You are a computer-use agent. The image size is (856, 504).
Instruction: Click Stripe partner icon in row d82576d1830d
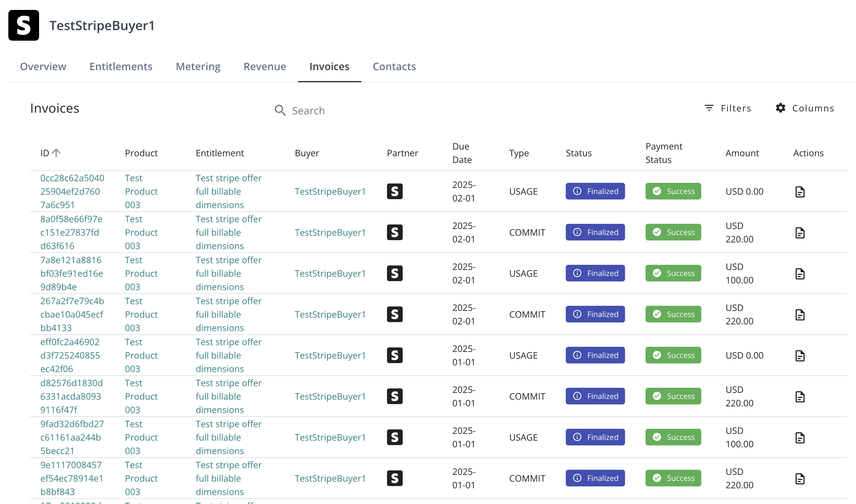[x=395, y=396]
